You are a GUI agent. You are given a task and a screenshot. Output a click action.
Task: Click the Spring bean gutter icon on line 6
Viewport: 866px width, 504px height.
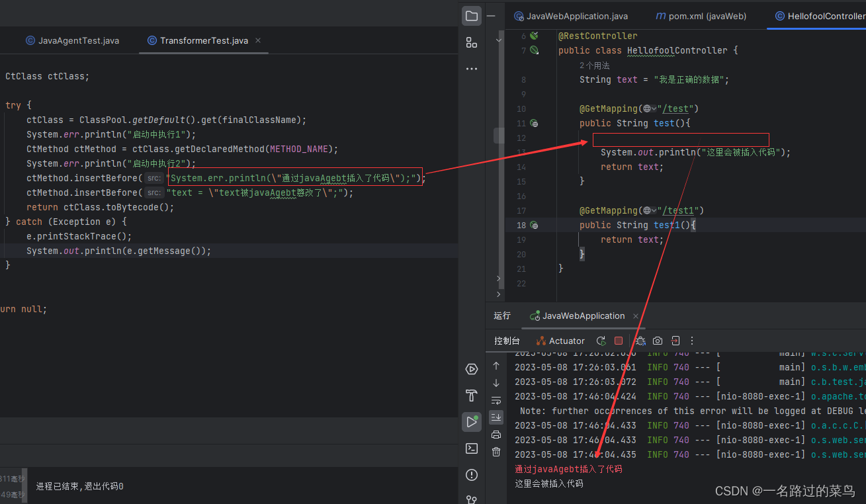(534, 36)
